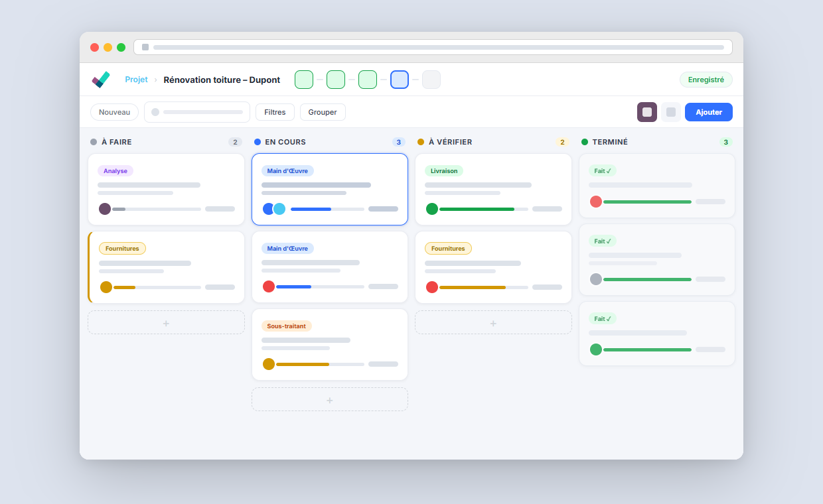This screenshot has height=504, width=823.
Task: Click the Ajouter button
Action: (x=709, y=112)
